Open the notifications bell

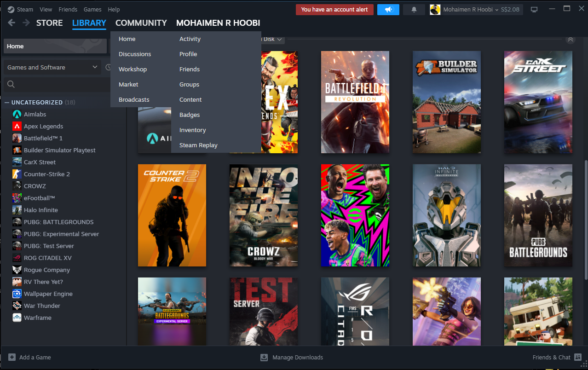click(x=414, y=10)
